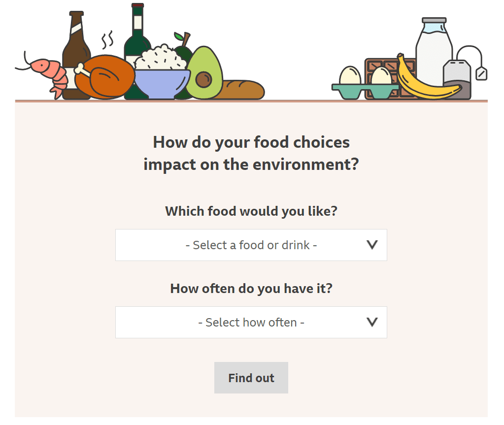Click the main environment impact title

251,153
